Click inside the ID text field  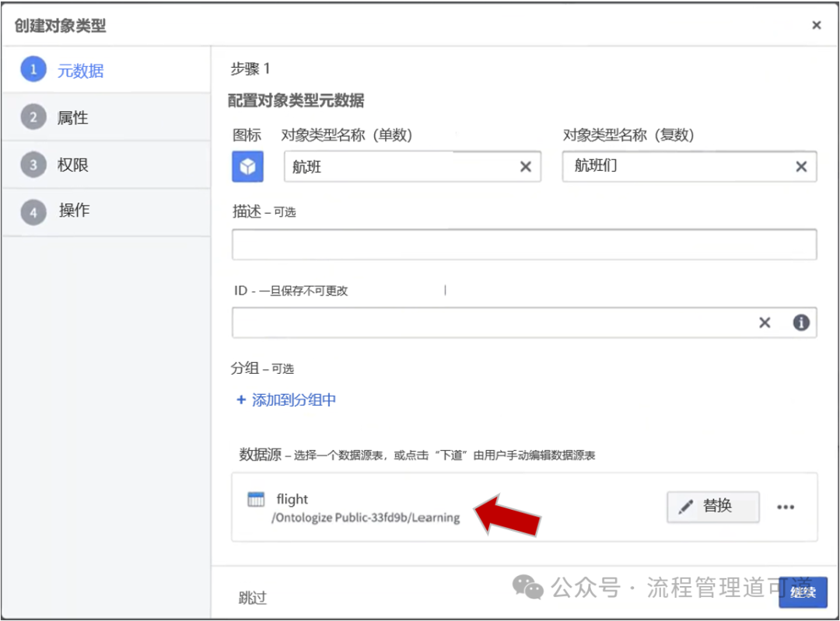tap(490, 323)
